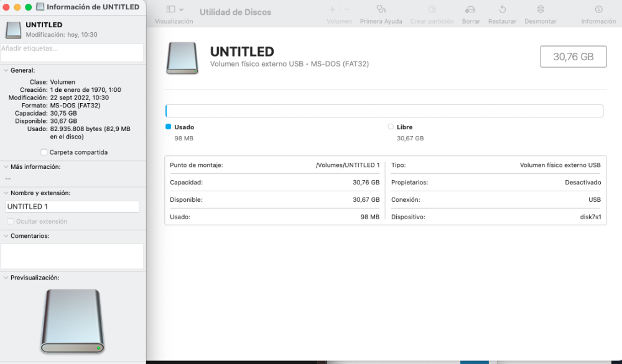622x364 pixels.
Task: Click the title bar drive proxy icon
Action: click(40, 7)
